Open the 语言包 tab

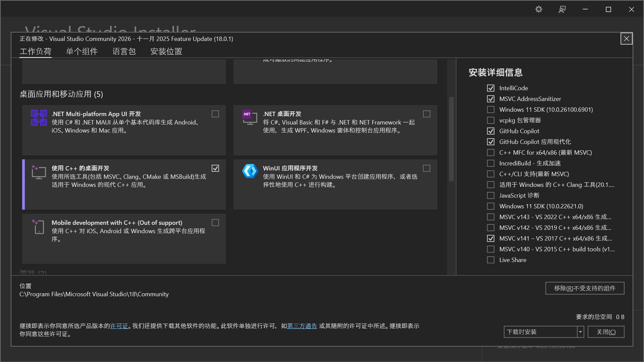pos(124,51)
